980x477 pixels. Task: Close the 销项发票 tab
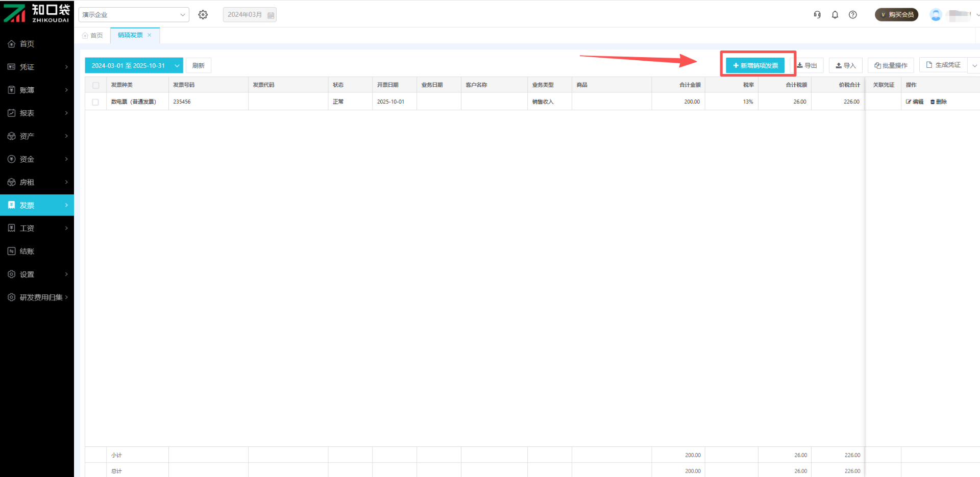[x=150, y=35]
